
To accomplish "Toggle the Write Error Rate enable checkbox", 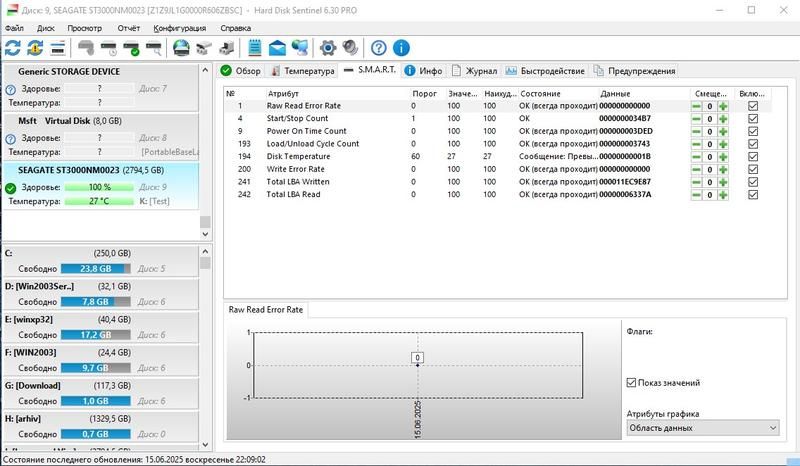I will click(x=753, y=169).
